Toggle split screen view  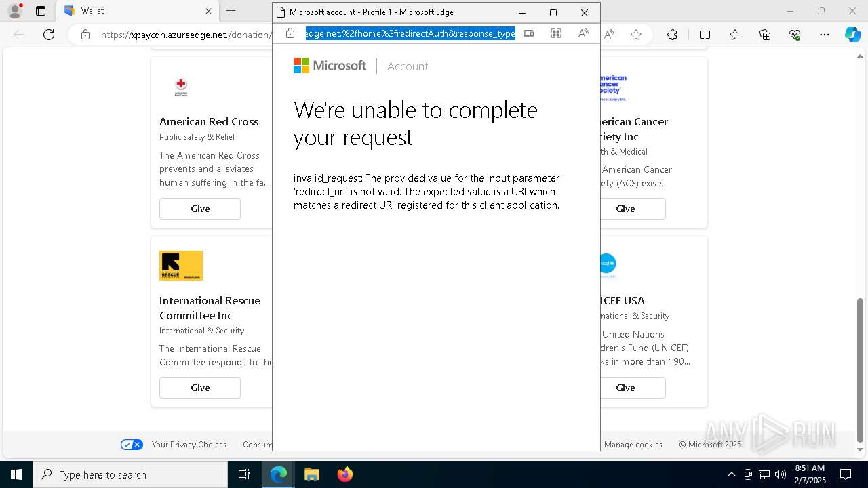click(705, 35)
